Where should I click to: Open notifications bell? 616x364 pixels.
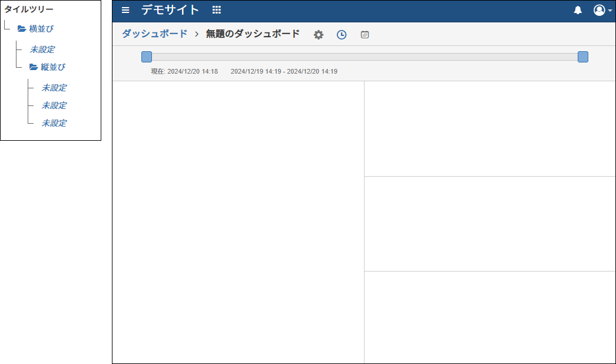(578, 10)
